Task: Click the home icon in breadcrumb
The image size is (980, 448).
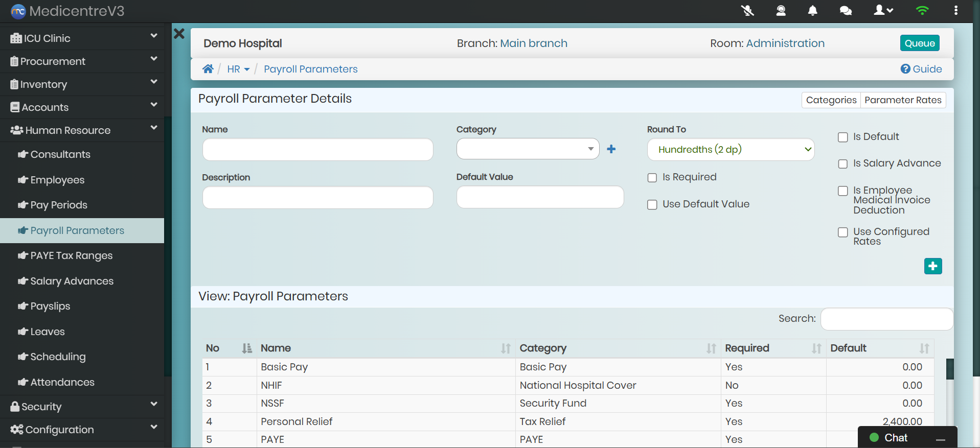Action: [208, 69]
